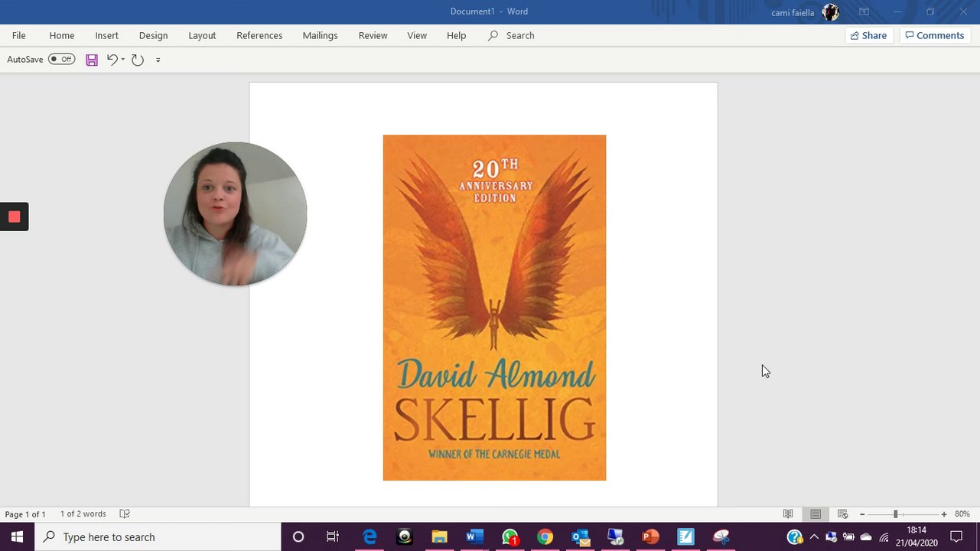Viewport: 980px width, 551px height.
Task: Select the Skellig book cover image
Action: click(494, 308)
